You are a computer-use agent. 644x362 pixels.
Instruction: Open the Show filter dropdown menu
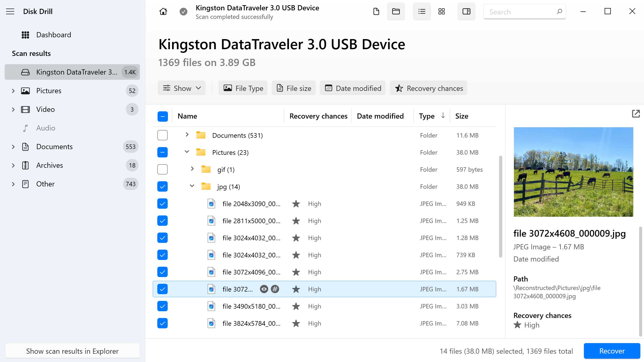pyautogui.click(x=182, y=88)
